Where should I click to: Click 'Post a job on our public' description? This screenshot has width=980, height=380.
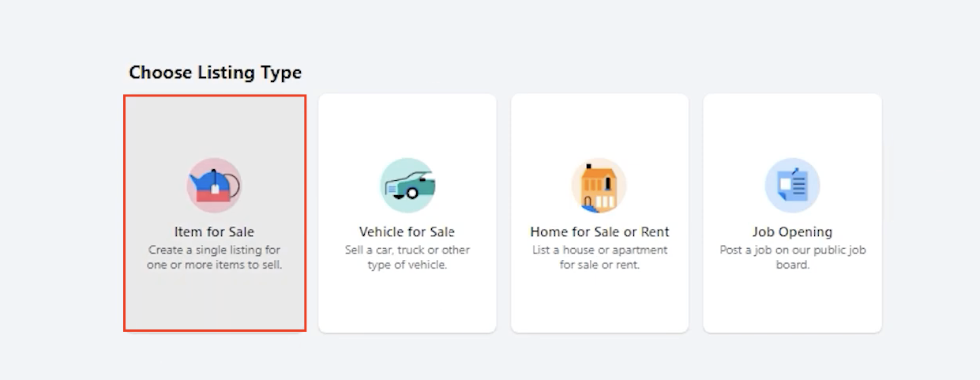tap(792, 258)
